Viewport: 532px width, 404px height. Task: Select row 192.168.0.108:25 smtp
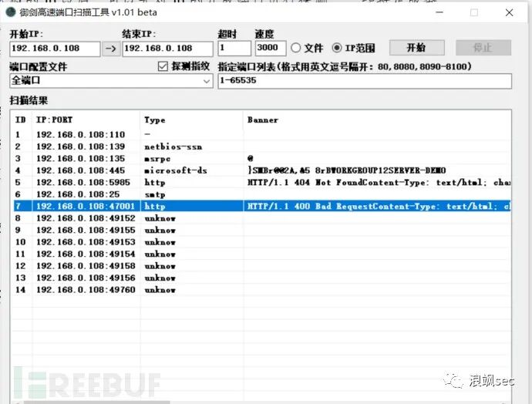262,194
